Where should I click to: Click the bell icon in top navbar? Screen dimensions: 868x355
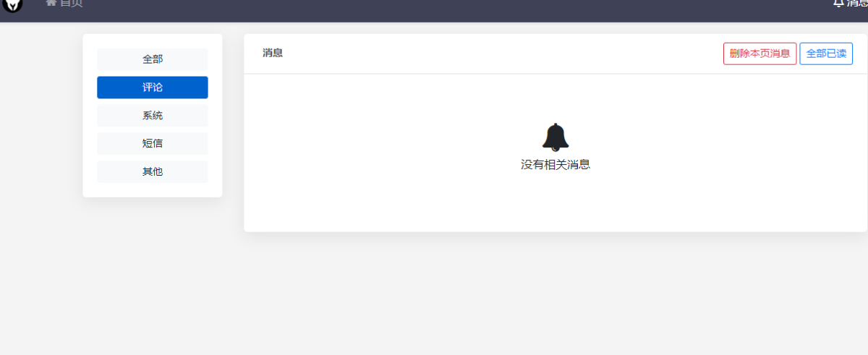pyautogui.click(x=838, y=3)
